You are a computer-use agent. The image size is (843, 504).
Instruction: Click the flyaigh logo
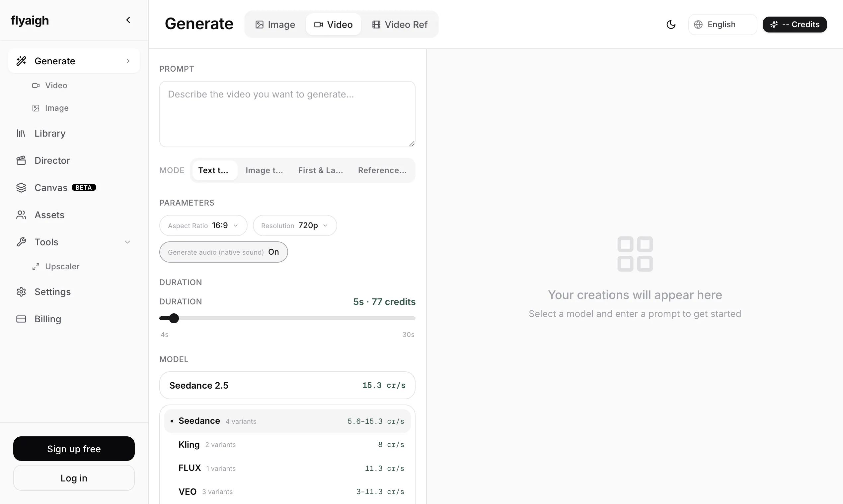[30, 20]
